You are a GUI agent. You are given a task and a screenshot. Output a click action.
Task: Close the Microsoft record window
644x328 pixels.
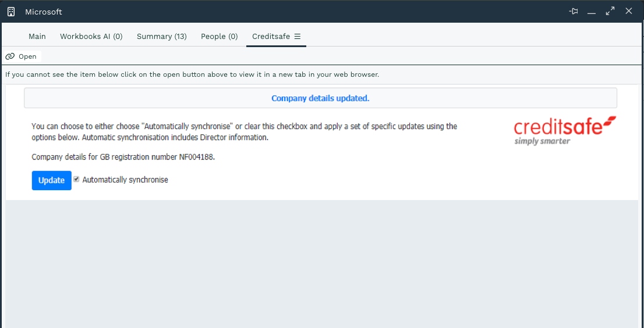point(628,11)
